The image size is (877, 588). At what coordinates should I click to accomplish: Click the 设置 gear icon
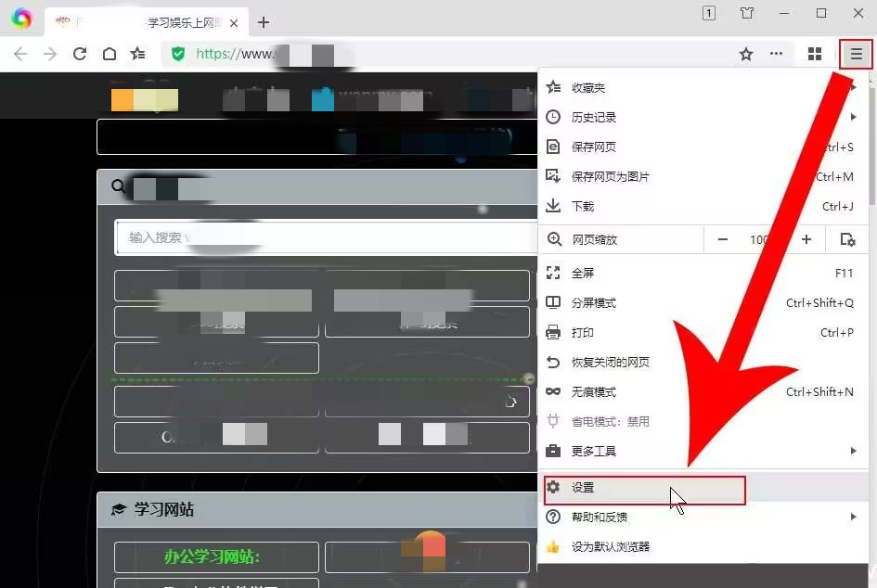tap(553, 487)
